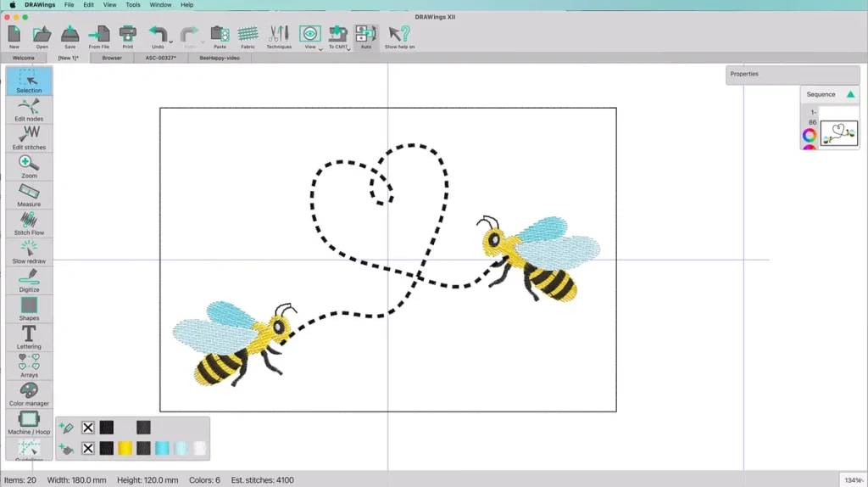Print the design
868x487 pixels.
(x=128, y=37)
